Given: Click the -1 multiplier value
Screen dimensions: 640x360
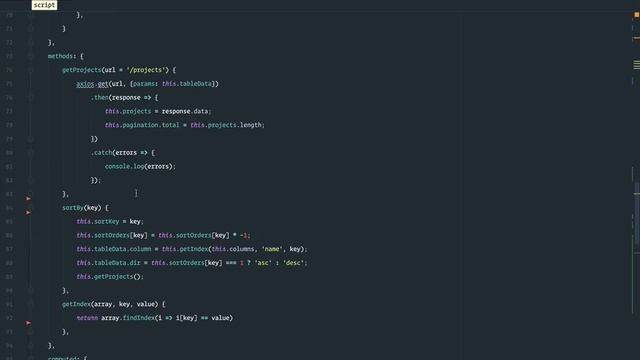Looking at the screenshot, I should 244,236.
